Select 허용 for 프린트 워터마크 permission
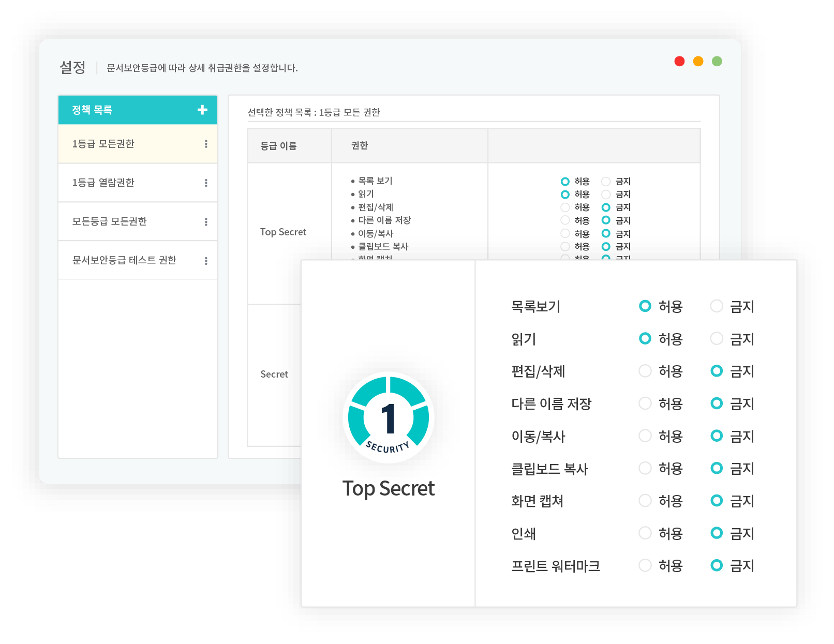Viewport: 834px width, 644px height. (645, 565)
